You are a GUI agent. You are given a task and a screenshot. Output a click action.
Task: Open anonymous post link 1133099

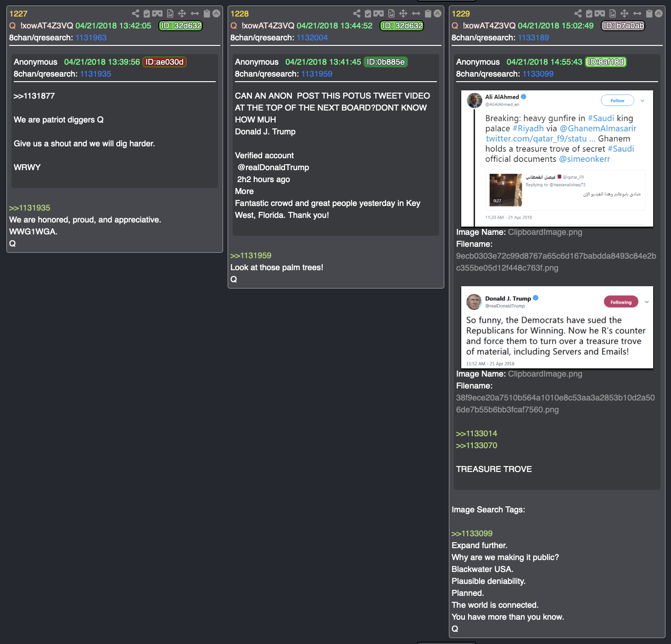click(x=538, y=74)
